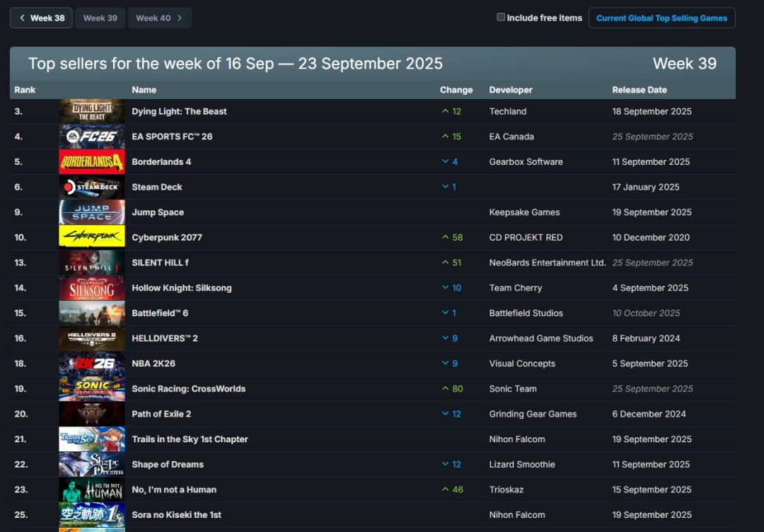Image resolution: width=764 pixels, height=532 pixels.
Task: Click the EA SPORTS FC 26 game icon
Action: (x=92, y=137)
